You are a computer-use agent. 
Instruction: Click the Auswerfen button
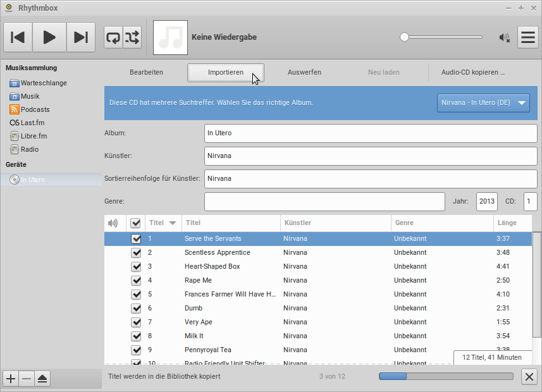[305, 72]
